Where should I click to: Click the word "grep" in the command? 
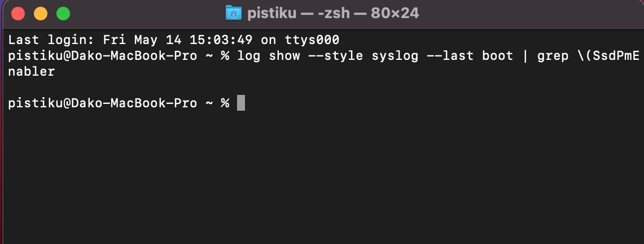click(x=552, y=56)
